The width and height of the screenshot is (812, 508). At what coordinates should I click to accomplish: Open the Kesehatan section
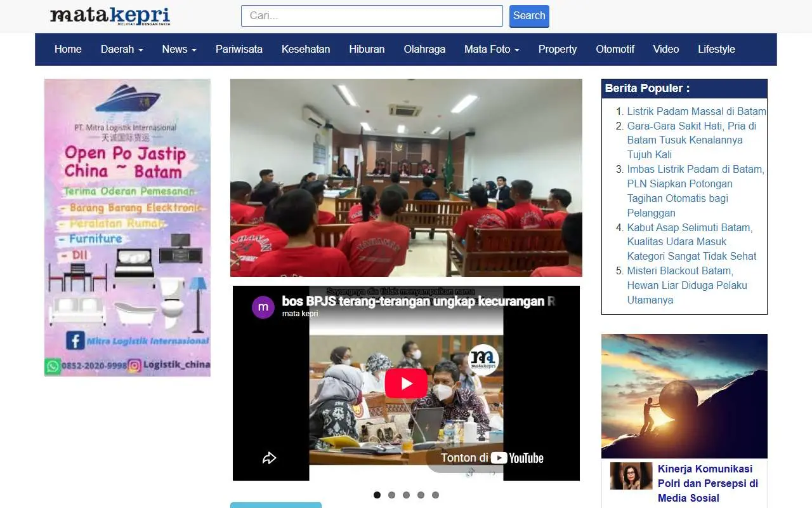(x=306, y=49)
